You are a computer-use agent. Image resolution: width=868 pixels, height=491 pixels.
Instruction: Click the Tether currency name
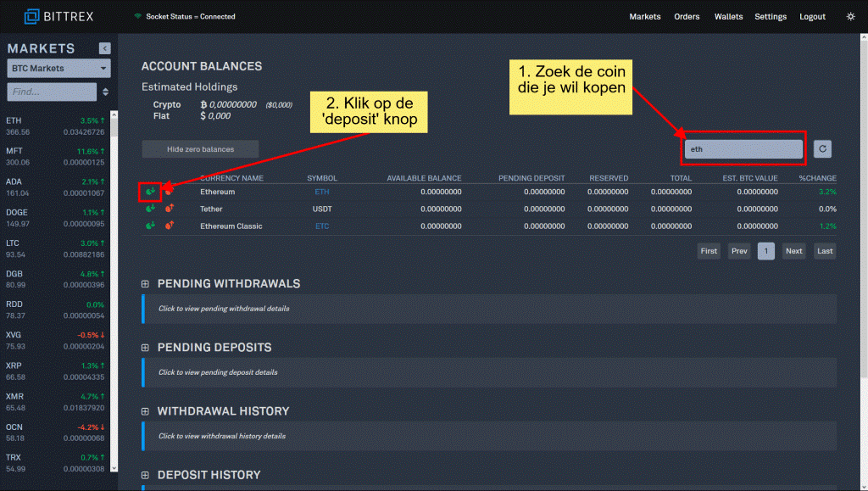point(211,209)
